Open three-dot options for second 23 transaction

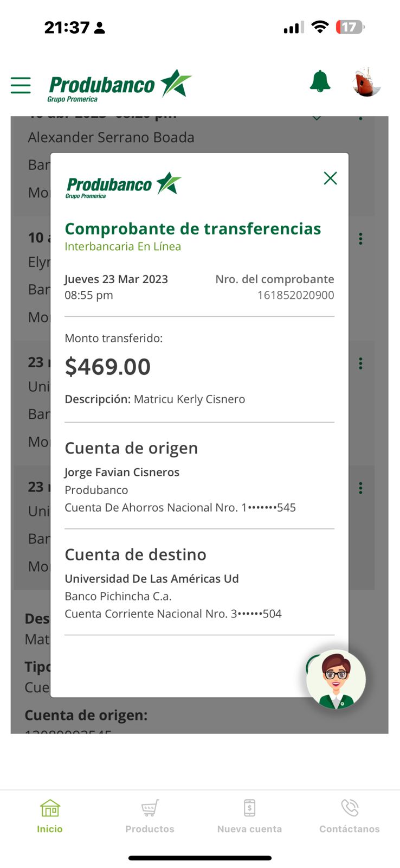click(x=360, y=488)
